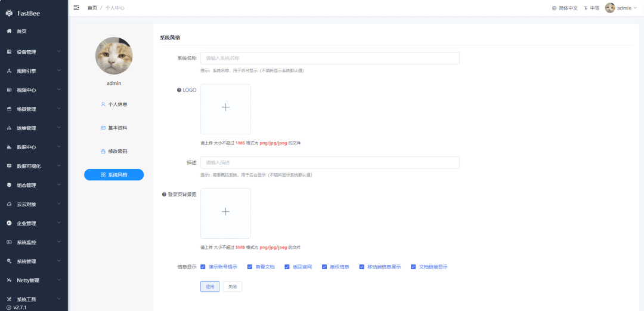Expand the 设备管理 menu chevron
644x311 pixels.
click(x=59, y=51)
